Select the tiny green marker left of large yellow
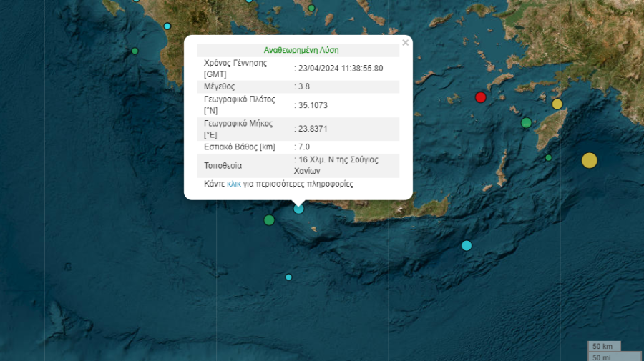644x361 pixels. pyautogui.click(x=549, y=157)
